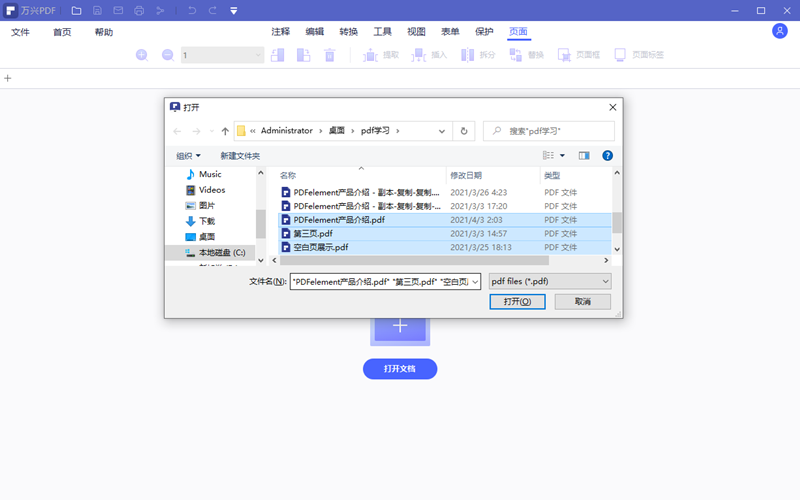Refresh the pdf学习 folder listing
Viewport: 800px width, 500px height.
click(463, 131)
